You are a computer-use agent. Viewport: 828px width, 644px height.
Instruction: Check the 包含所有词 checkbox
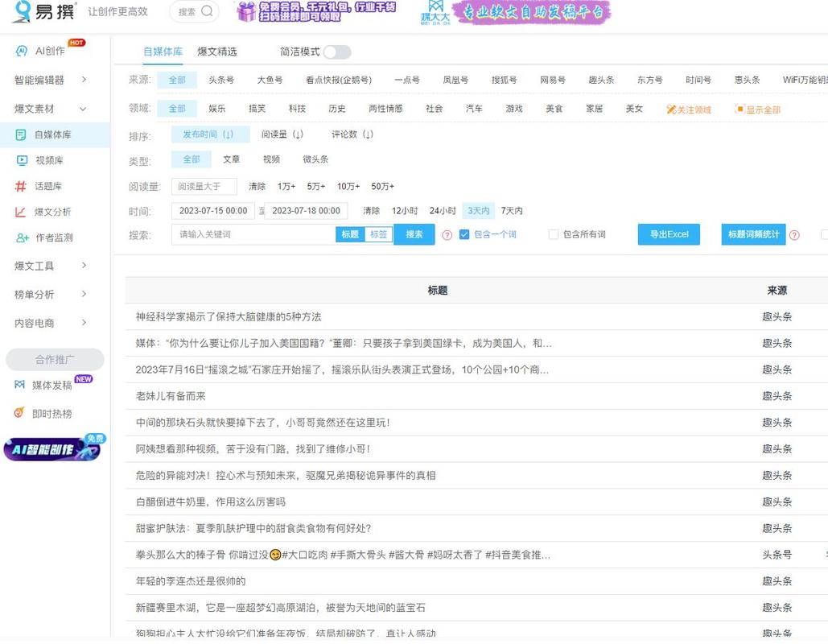[554, 234]
